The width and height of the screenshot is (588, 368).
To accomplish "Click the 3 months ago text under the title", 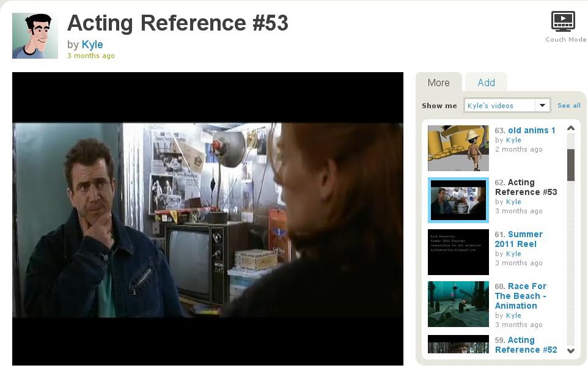I will 91,56.
